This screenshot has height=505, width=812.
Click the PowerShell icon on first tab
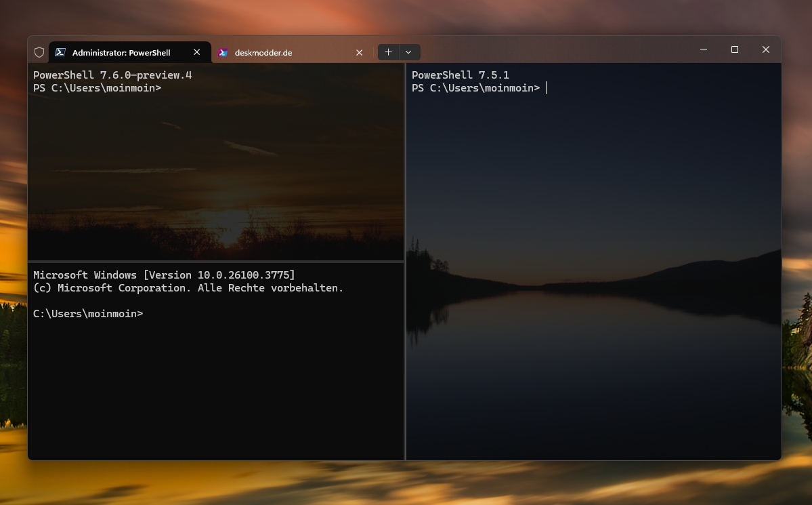coord(60,52)
